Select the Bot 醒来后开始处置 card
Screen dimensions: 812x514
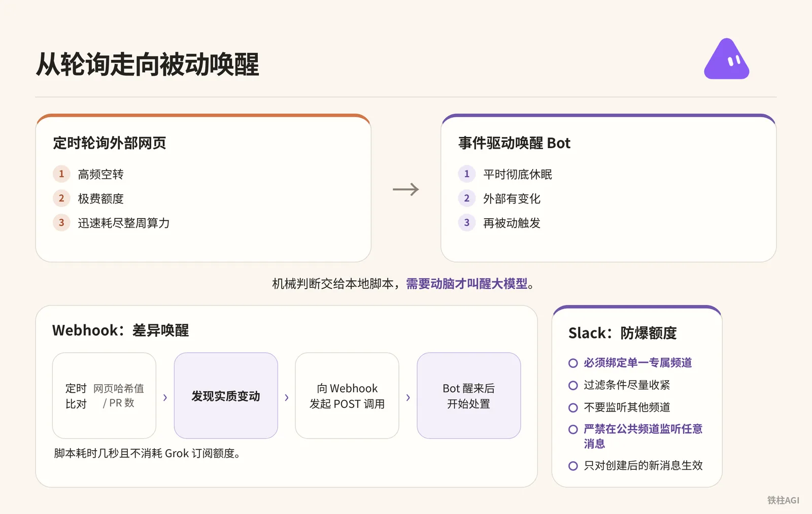469,396
